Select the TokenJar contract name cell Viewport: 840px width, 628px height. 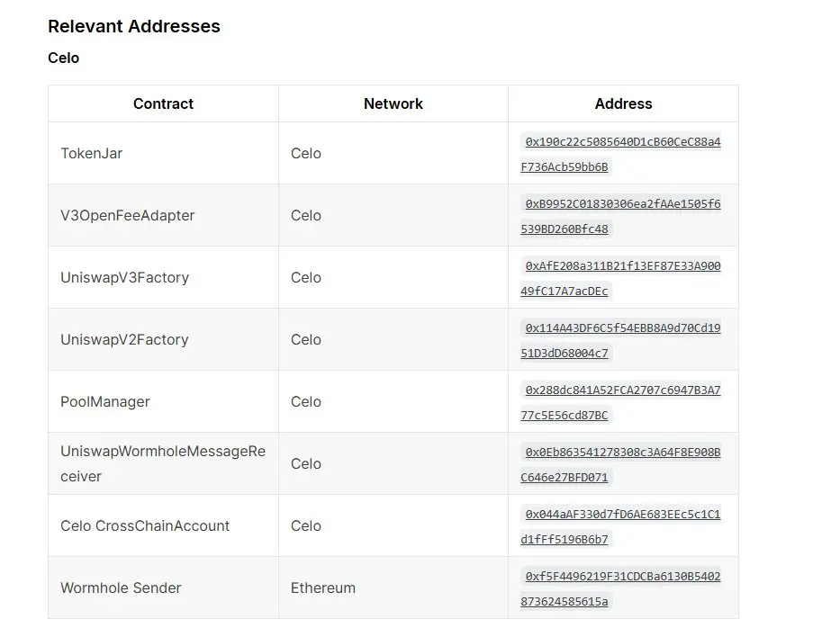click(x=163, y=153)
